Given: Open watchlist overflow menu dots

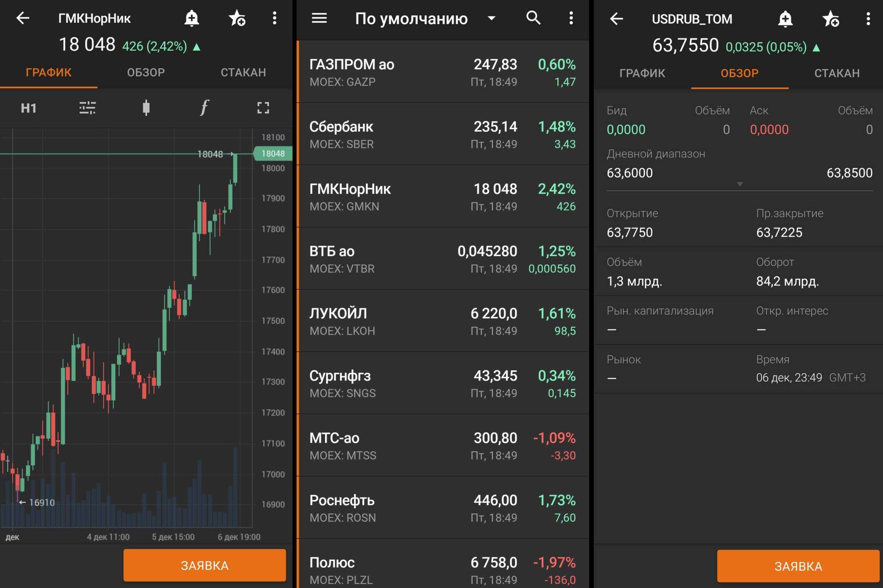Looking at the screenshot, I should pos(571,18).
